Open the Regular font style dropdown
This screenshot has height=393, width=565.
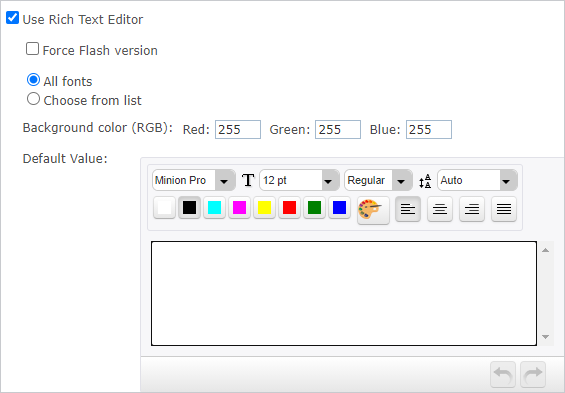378,180
